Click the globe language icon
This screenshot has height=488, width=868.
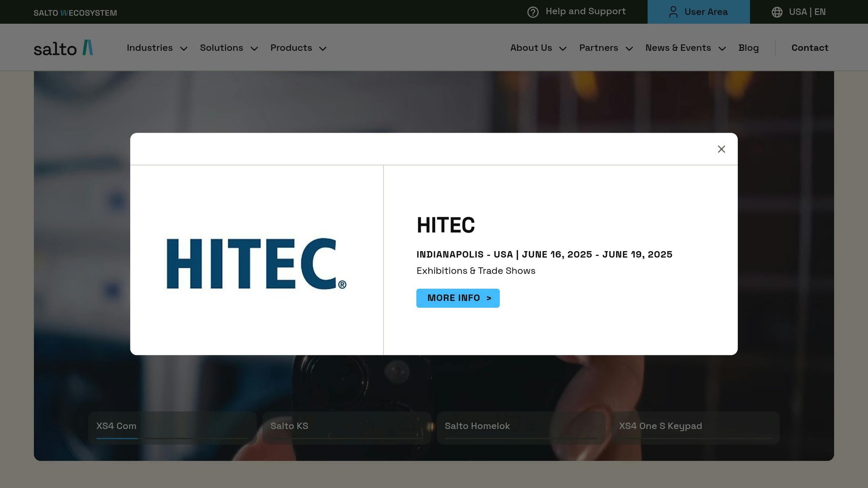(x=777, y=12)
